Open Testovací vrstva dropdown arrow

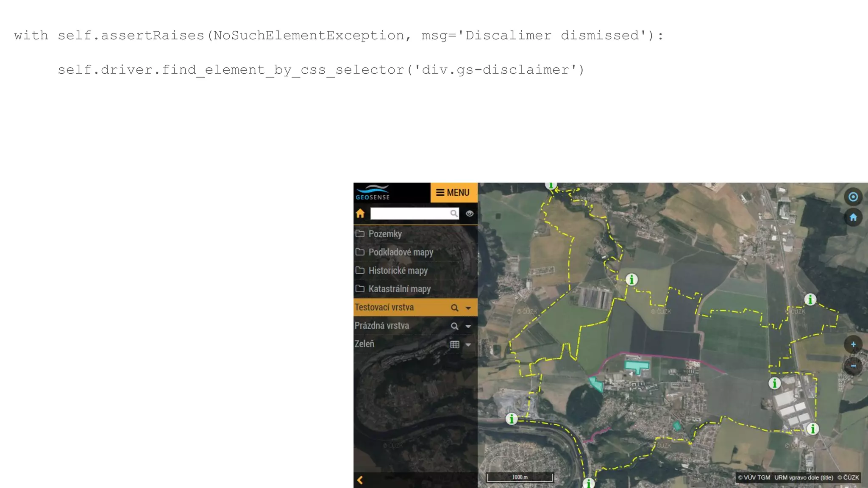pyautogui.click(x=468, y=308)
